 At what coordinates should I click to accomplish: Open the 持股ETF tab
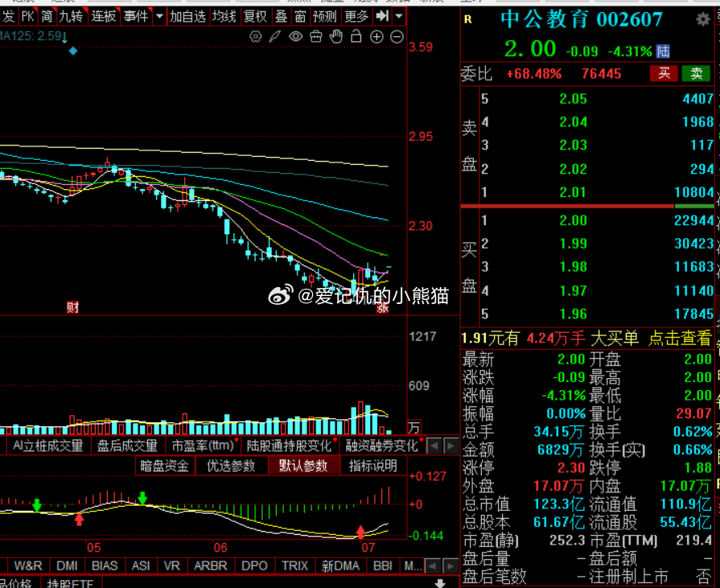(70, 583)
